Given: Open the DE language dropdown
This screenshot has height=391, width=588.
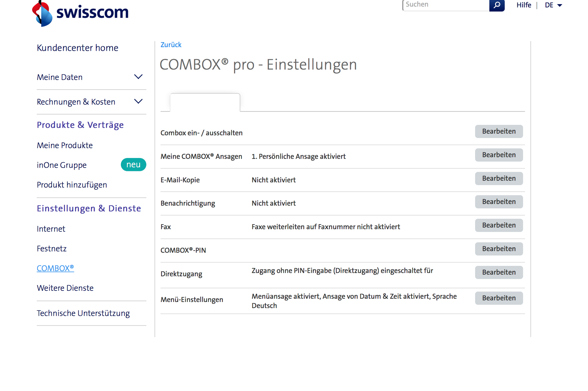Looking at the screenshot, I should pos(553,5).
